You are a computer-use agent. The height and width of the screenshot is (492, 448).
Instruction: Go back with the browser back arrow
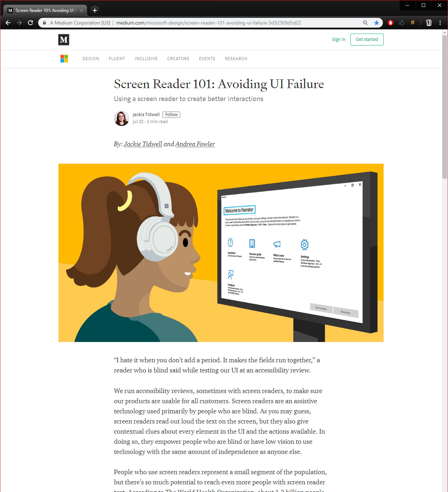(8, 23)
